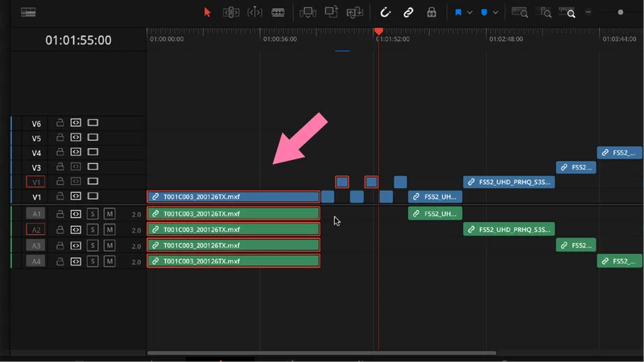Click the 01:01:55:00 timecode field

tap(78, 40)
